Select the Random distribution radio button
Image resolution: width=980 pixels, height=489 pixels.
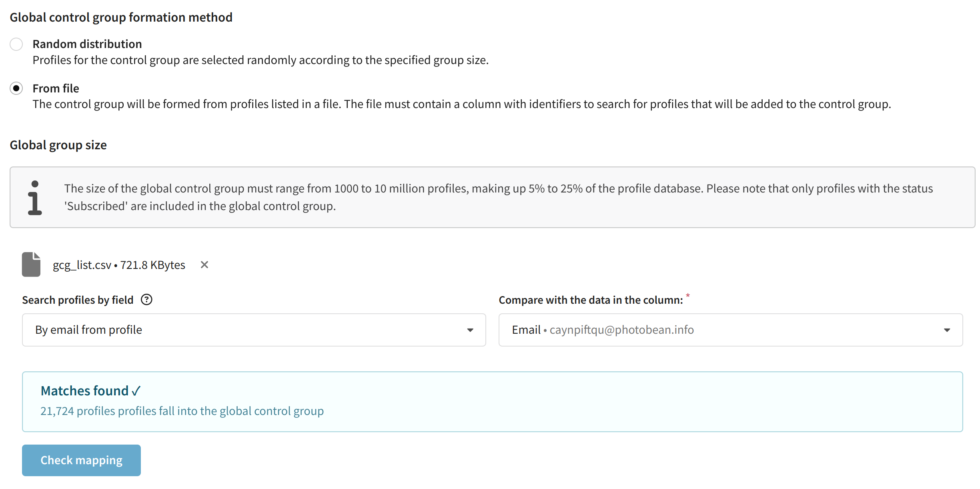tap(16, 44)
